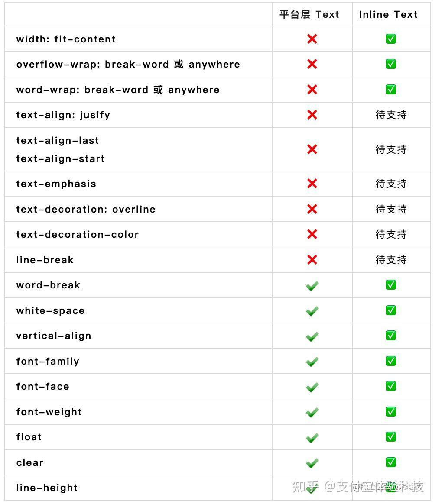Click 待支持 in text-decoration: overline row
435x504 pixels.
pyautogui.click(x=391, y=209)
